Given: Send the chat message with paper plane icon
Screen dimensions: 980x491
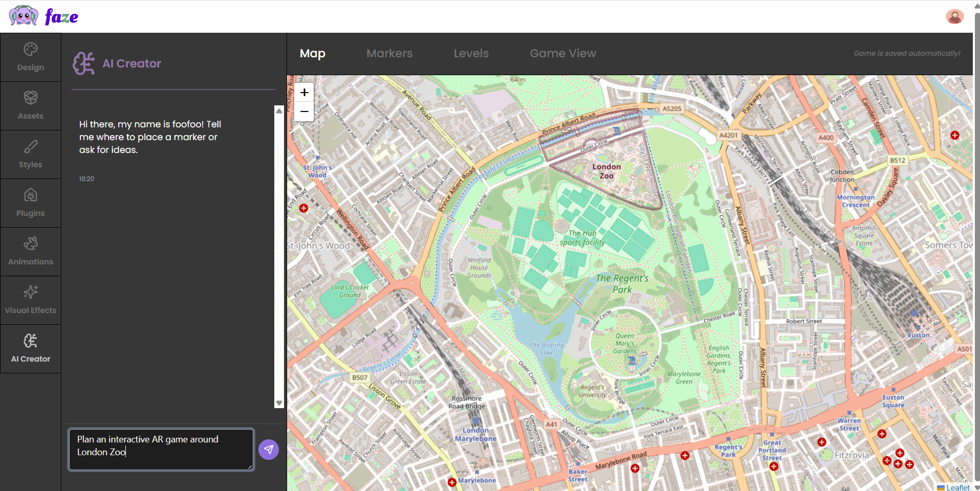Looking at the screenshot, I should [268, 449].
